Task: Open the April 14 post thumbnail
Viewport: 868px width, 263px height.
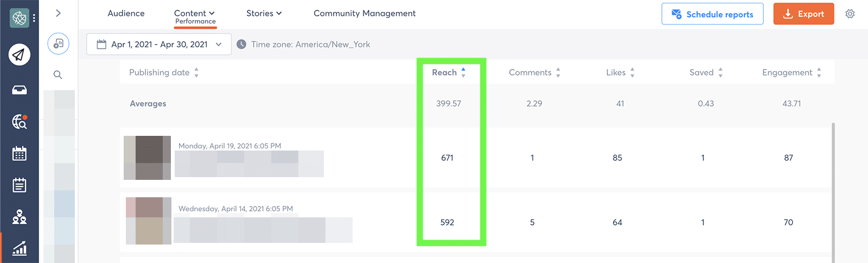Action: tap(148, 221)
